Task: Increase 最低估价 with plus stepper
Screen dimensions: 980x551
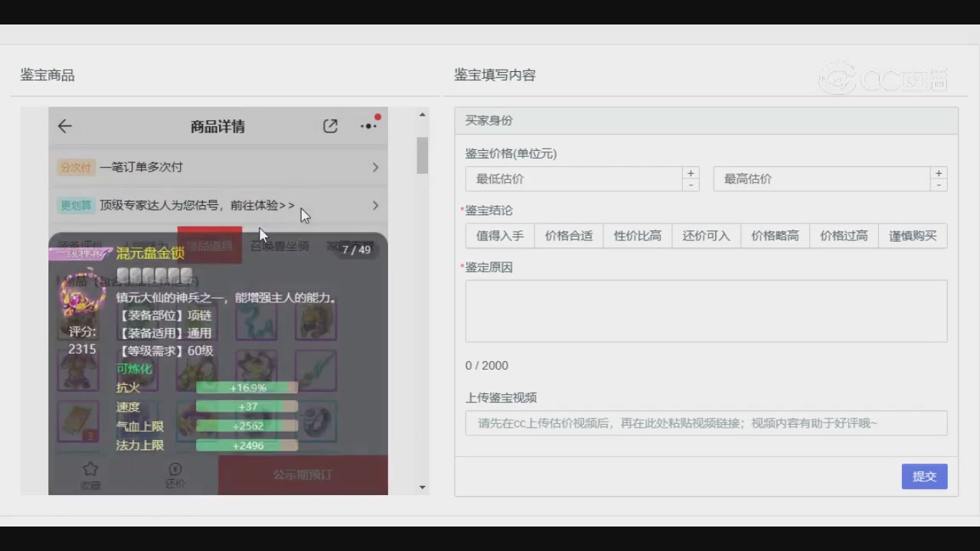Action: (691, 173)
